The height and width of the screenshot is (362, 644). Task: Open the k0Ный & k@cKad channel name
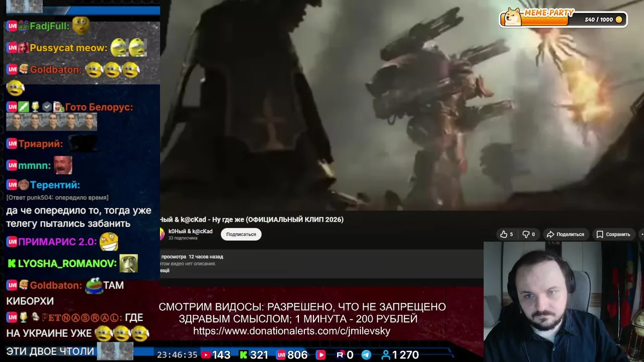click(190, 231)
